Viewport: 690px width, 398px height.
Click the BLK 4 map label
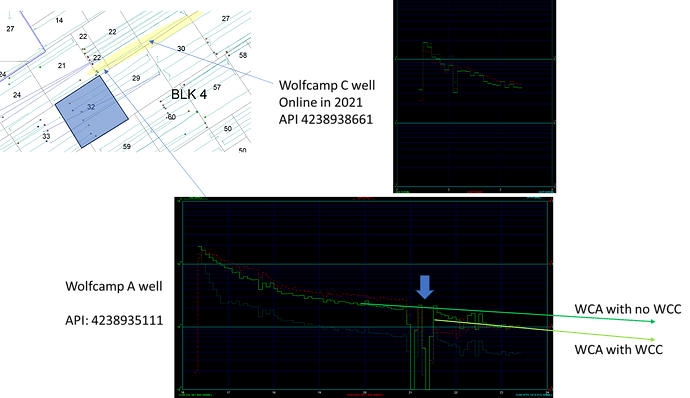189,94
